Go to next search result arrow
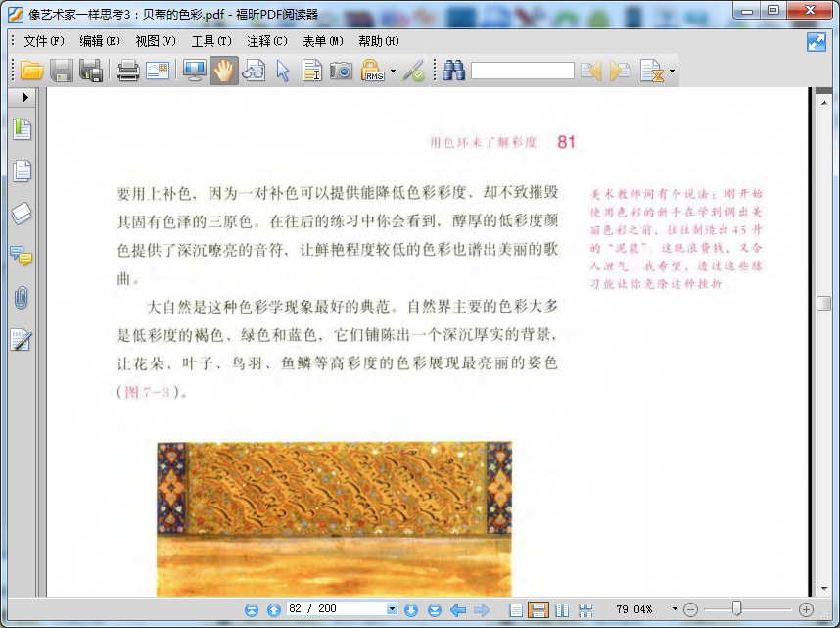The width and height of the screenshot is (840, 628). [620, 71]
